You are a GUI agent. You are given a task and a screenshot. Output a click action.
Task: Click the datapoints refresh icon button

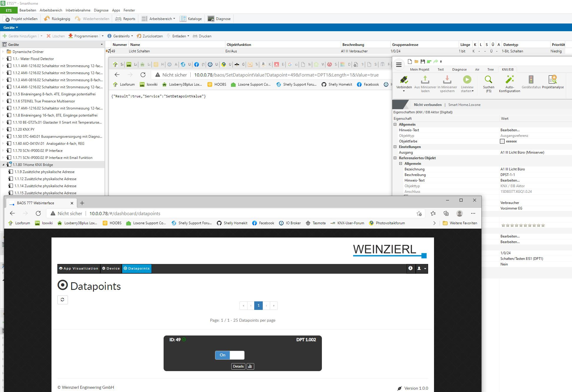[x=62, y=300]
